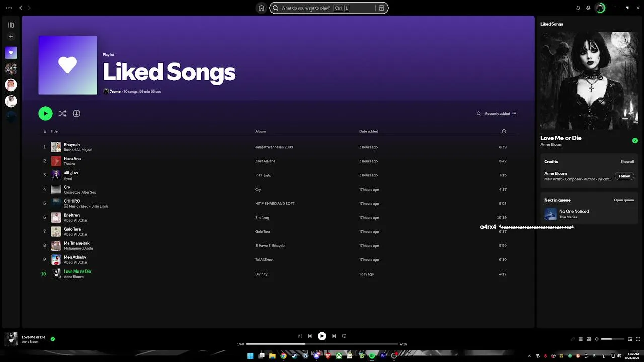644x362 pixels.
Task: Open the notifications bell
Action: point(578,8)
